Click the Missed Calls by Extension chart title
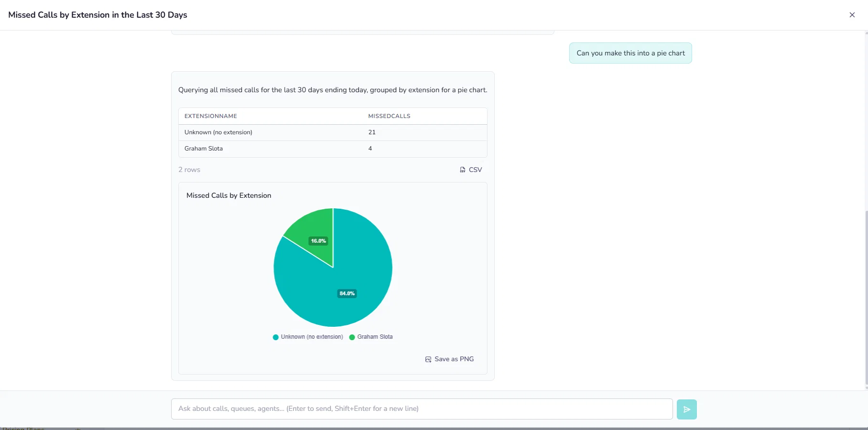The height and width of the screenshot is (430, 868). point(228,195)
